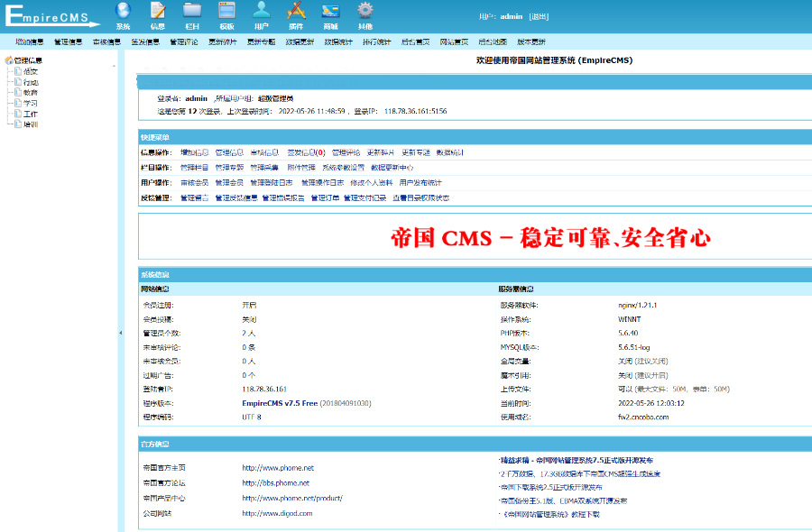Open the 用户 person icon menu
Image resolution: width=812 pixels, height=532 pixels.
point(262,15)
